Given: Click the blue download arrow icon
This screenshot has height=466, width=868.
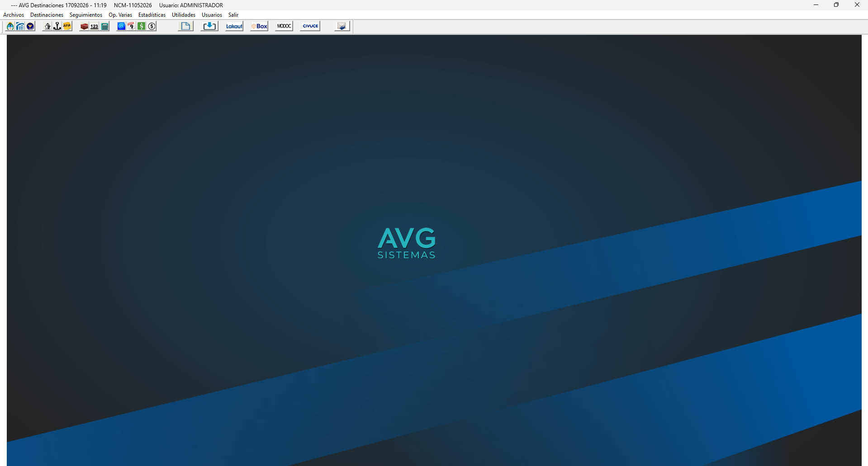Looking at the screenshot, I should pos(209,26).
